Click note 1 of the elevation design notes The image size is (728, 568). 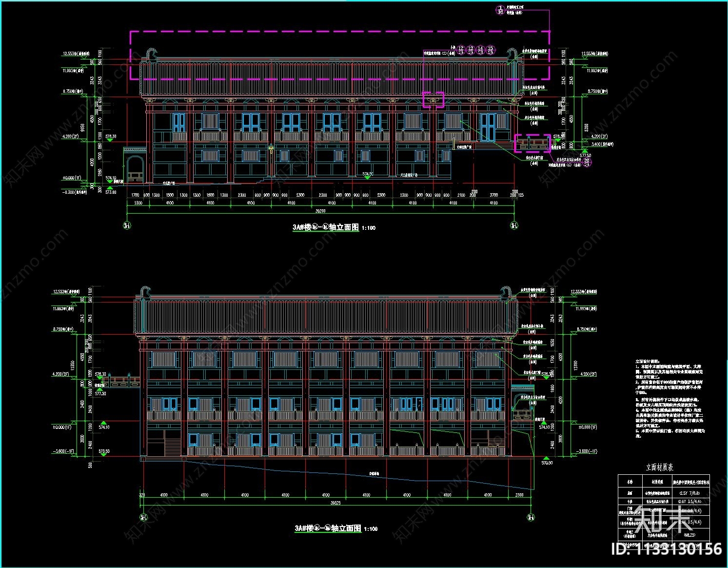click(669, 371)
